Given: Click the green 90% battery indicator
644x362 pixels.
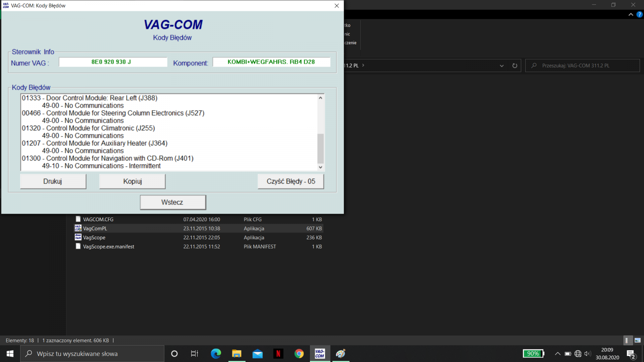Looking at the screenshot, I should (533, 354).
